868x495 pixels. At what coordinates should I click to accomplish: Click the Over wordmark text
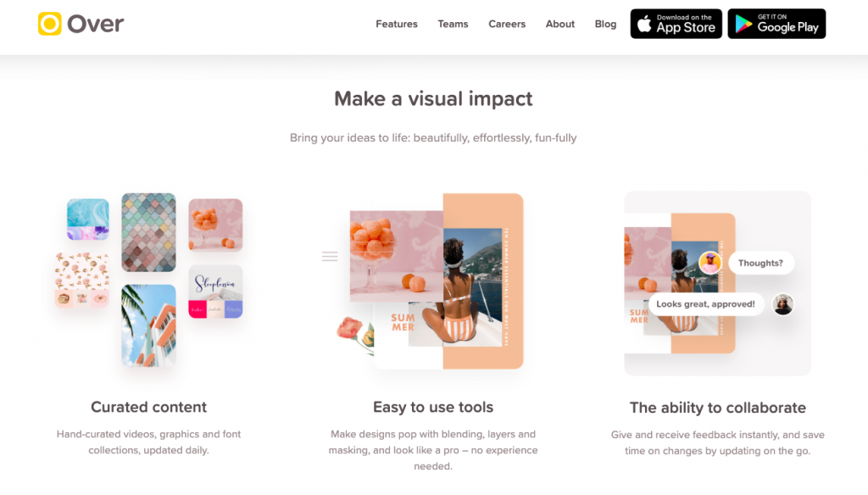(x=95, y=25)
